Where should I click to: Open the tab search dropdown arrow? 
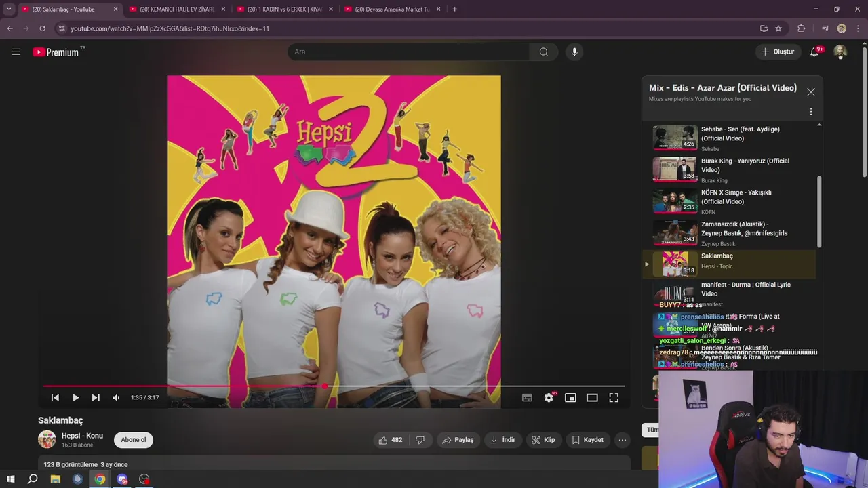(x=9, y=9)
